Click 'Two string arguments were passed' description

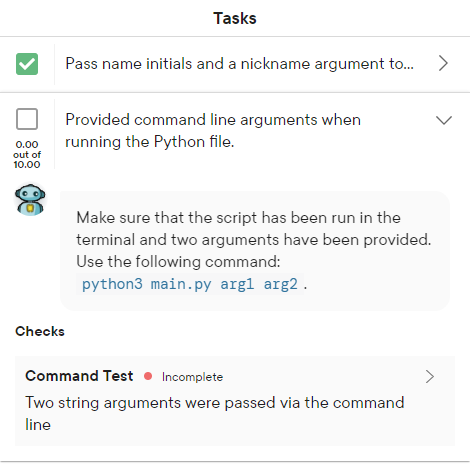215,413
